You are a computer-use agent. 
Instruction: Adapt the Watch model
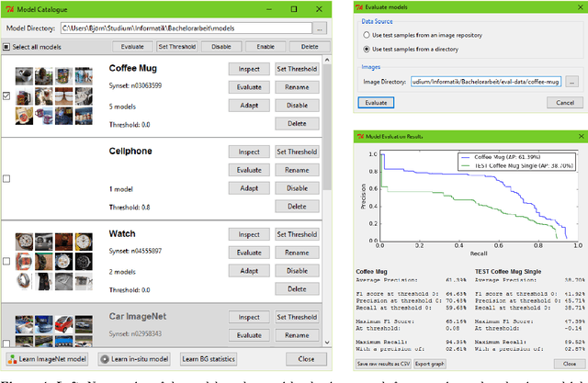(x=249, y=271)
